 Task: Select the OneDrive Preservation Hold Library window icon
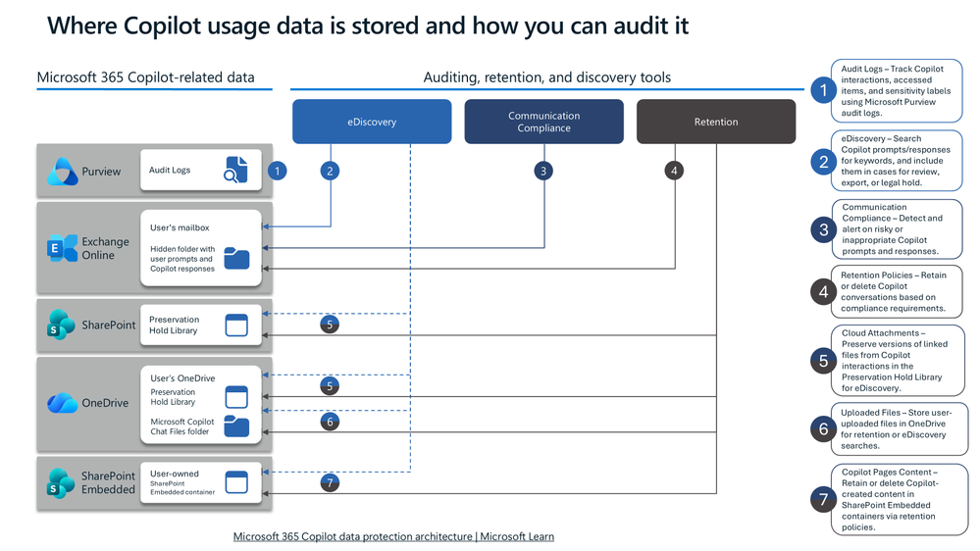click(236, 397)
